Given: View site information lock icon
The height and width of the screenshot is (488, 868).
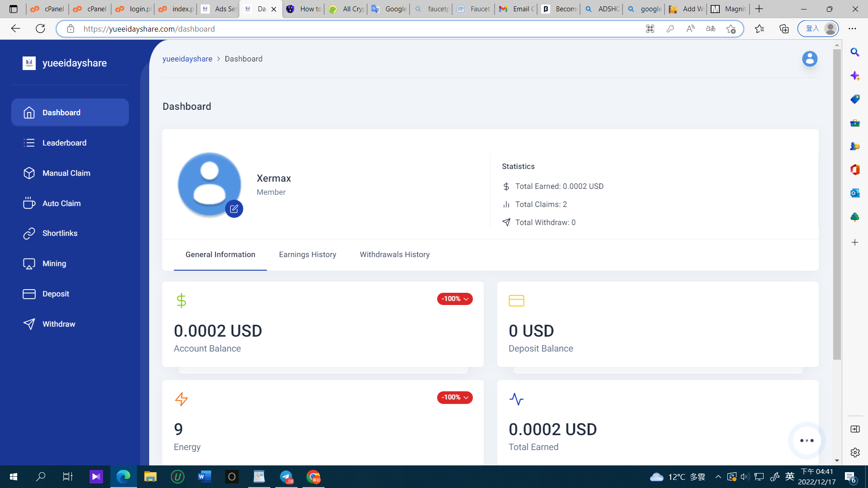Looking at the screenshot, I should pyautogui.click(x=71, y=29).
